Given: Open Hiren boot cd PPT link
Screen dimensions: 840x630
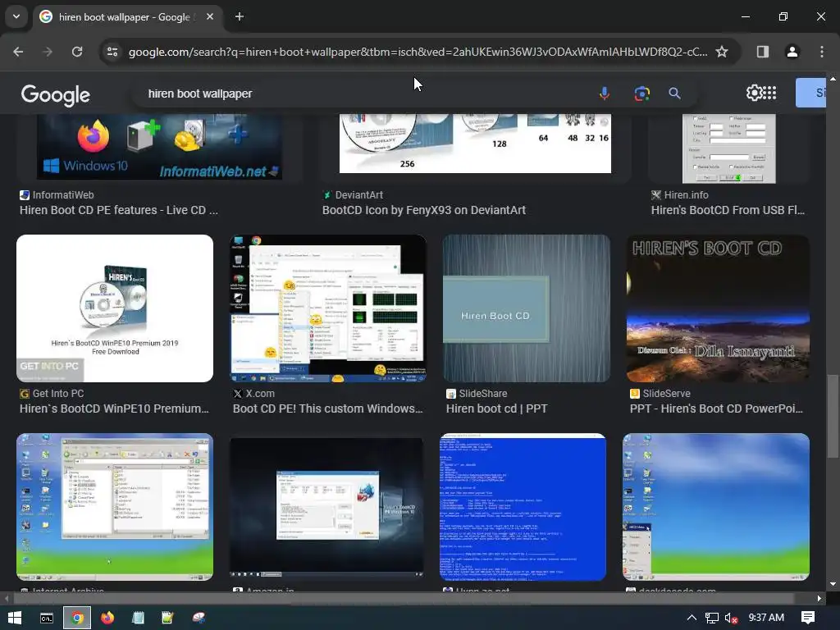Looking at the screenshot, I should [496, 409].
